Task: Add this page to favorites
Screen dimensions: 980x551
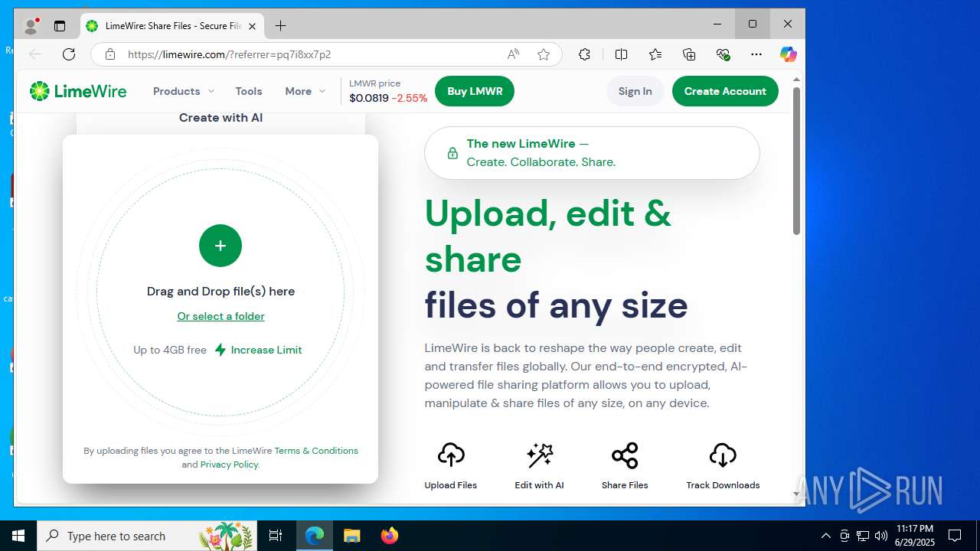Action: [x=544, y=54]
